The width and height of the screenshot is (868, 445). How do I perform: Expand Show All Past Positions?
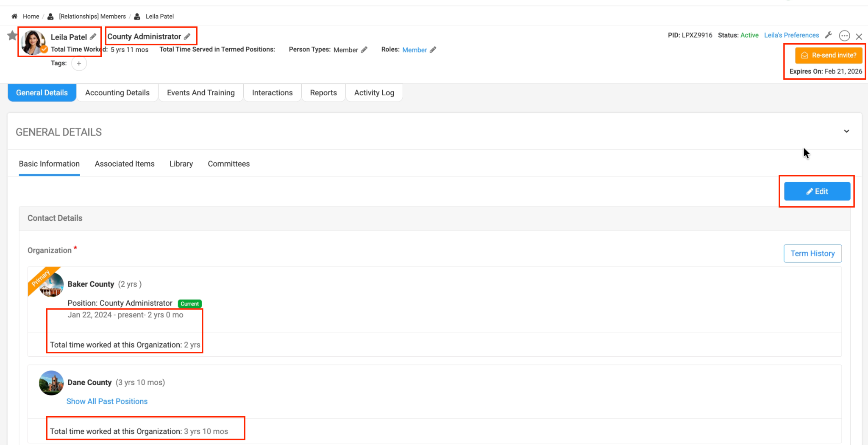(x=107, y=401)
